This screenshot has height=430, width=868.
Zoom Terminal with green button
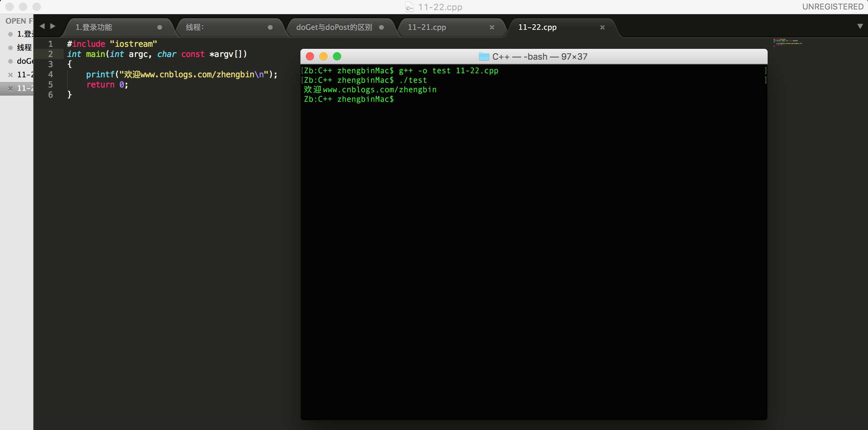point(337,56)
